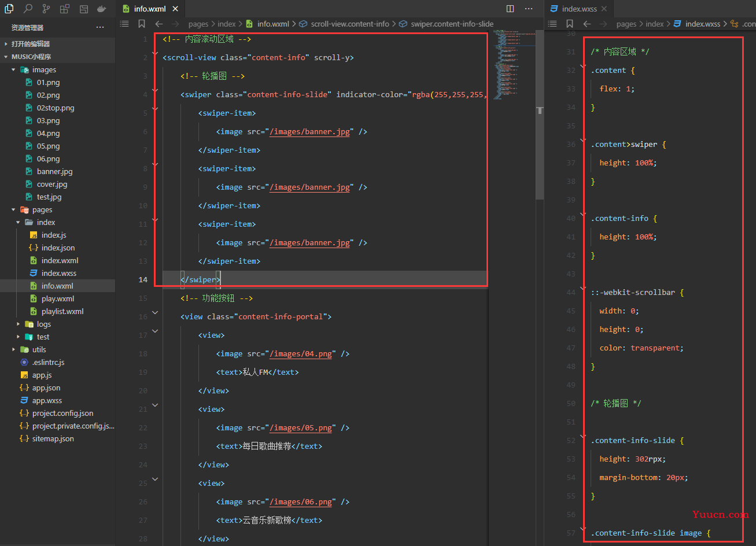Open index.js in the file tree
This screenshot has width=756, height=546.
[x=54, y=235]
